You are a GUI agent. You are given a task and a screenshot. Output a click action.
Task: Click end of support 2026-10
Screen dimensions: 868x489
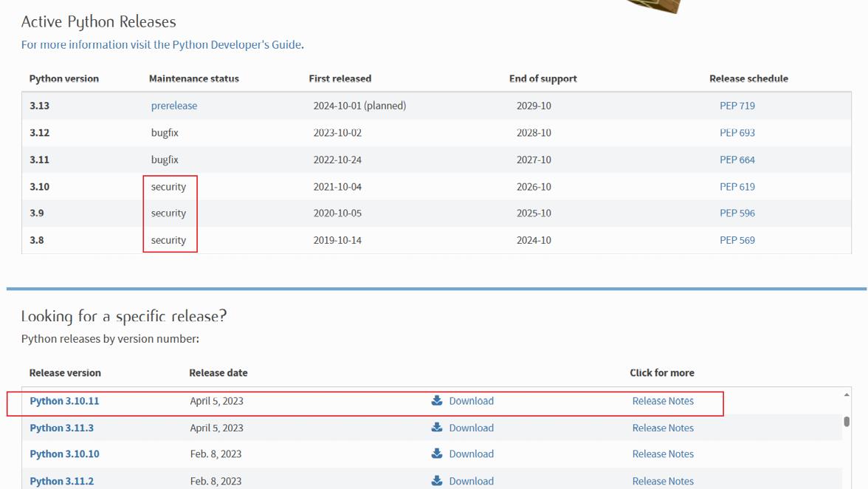pyautogui.click(x=534, y=187)
